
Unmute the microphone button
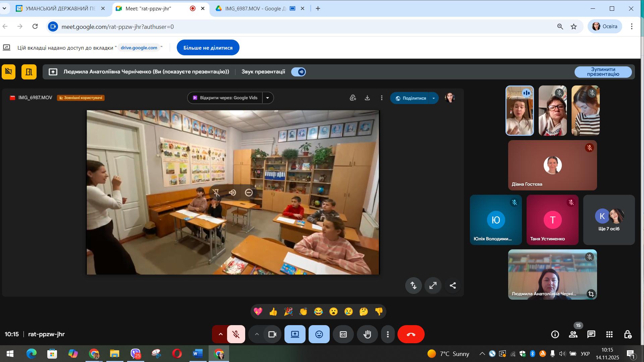[236, 334]
